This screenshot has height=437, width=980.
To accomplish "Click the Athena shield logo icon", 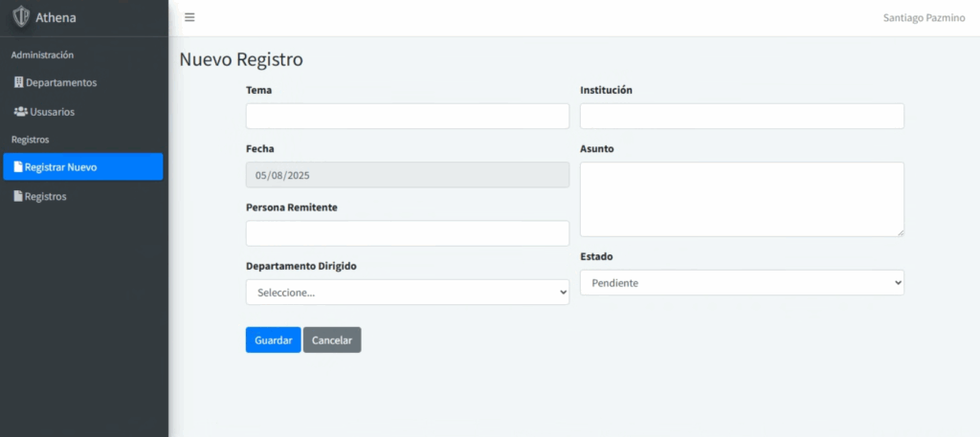I will pos(20,17).
